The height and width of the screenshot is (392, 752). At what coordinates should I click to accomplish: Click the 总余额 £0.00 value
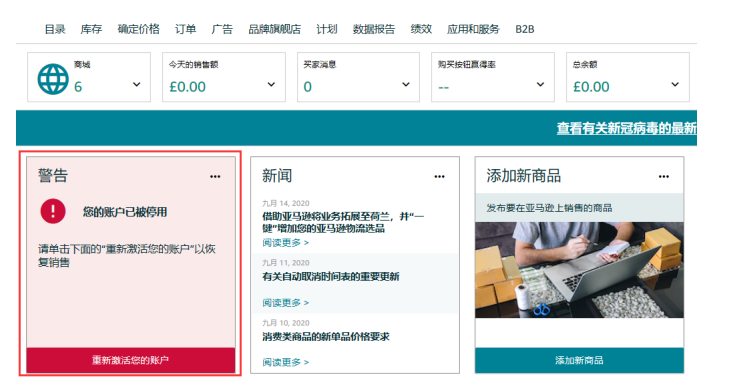[591, 87]
